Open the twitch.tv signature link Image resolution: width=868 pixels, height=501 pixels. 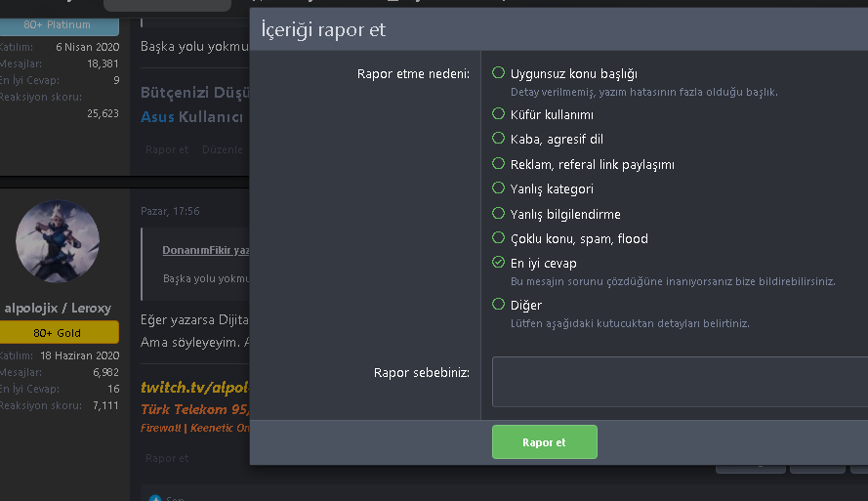(195, 387)
